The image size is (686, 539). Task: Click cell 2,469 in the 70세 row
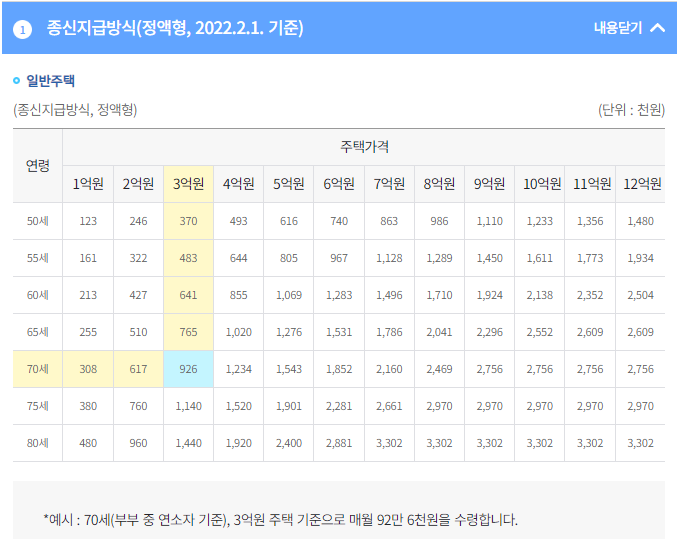(x=439, y=369)
